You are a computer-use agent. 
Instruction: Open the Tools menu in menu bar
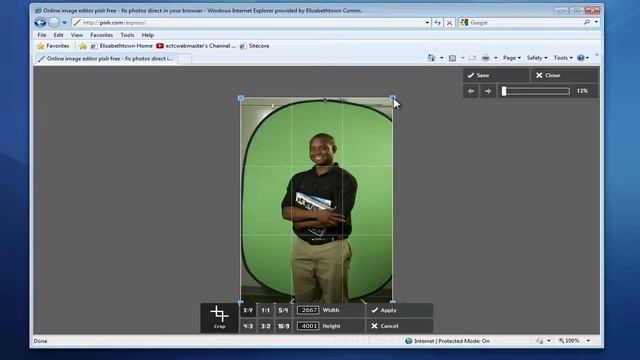(127, 35)
